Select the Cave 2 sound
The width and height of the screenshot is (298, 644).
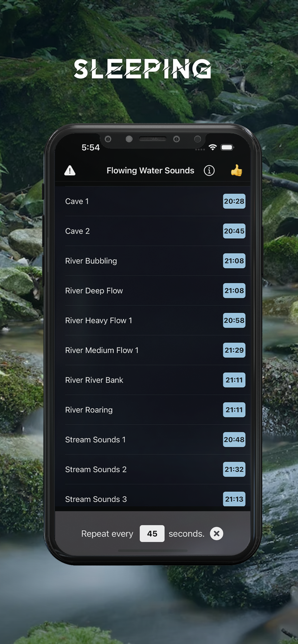coord(153,231)
